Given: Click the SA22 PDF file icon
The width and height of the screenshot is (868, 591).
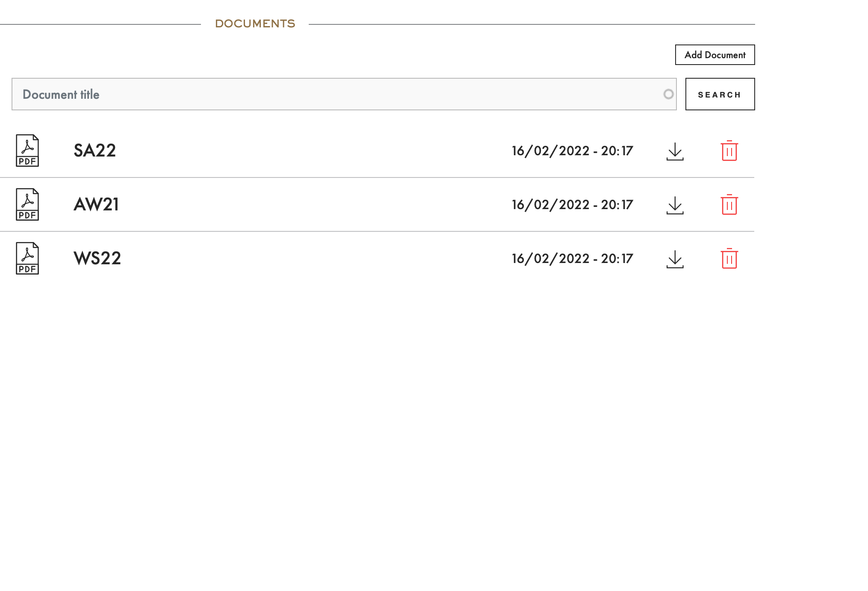Looking at the screenshot, I should click(x=27, y=151).
